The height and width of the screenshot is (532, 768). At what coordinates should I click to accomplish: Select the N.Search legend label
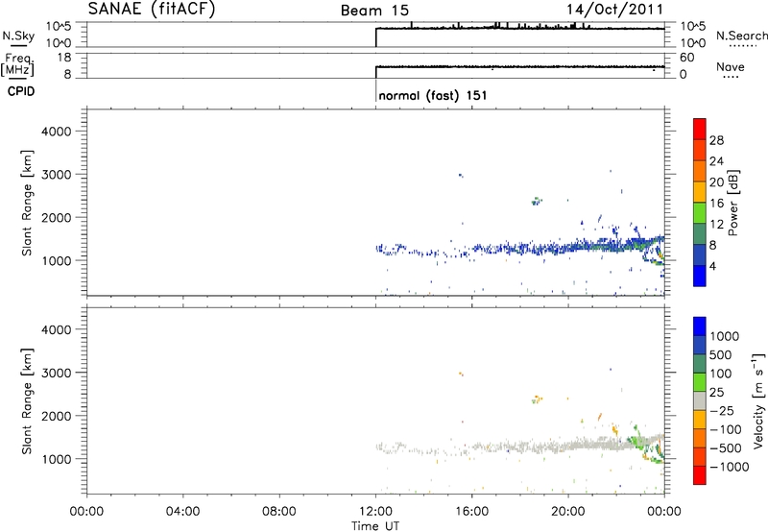pos(742,36)
